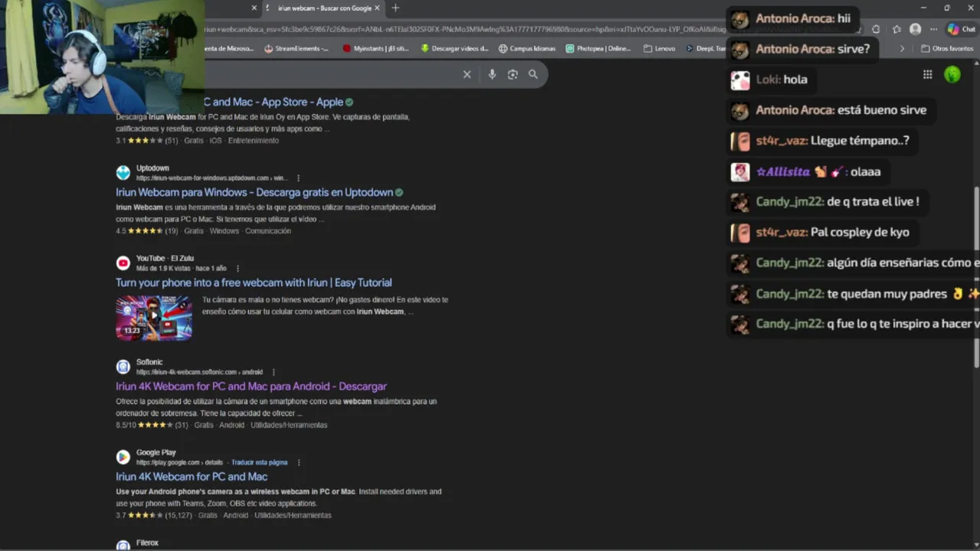Viewport: 980px width, 551px height.
Task: Open the Myinstants bookmark
Action: [x=376, y=48]
